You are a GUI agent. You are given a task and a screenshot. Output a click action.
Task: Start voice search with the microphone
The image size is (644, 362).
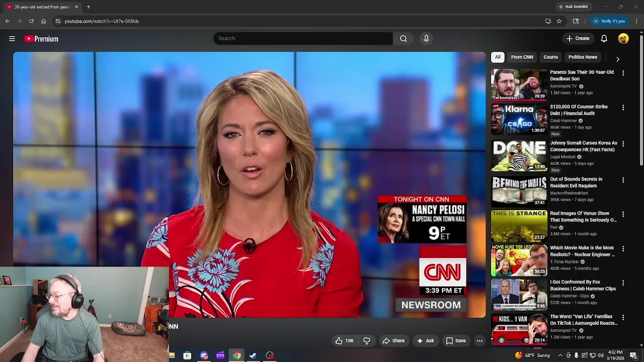pyautogui.click(x=426, y=39)
